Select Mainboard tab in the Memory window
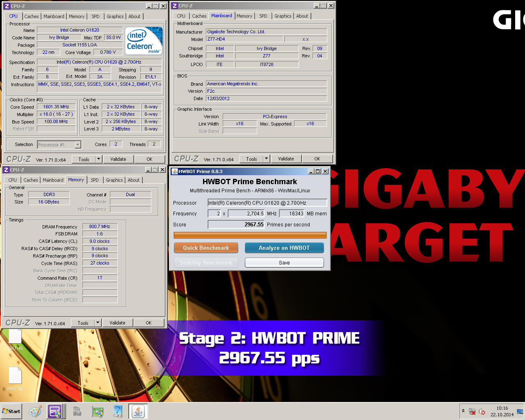525x420 pixels. pos(53,180)
